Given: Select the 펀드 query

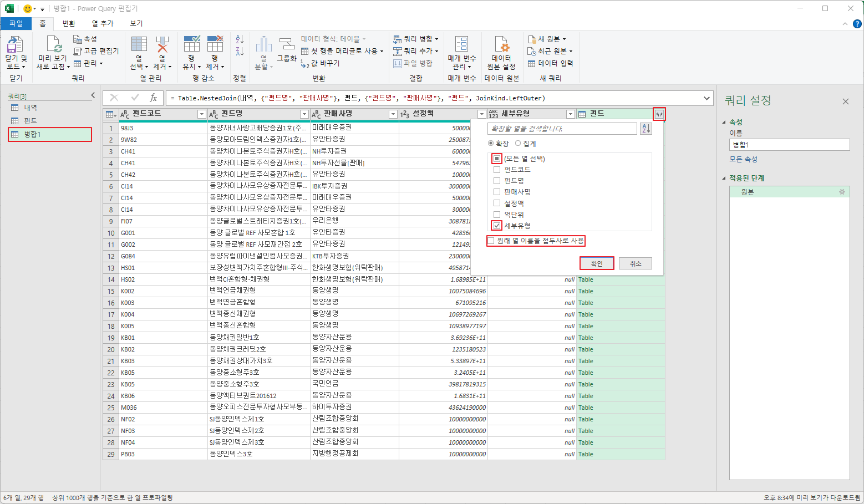Looking at the screenshot, I should tap(50, 120).
